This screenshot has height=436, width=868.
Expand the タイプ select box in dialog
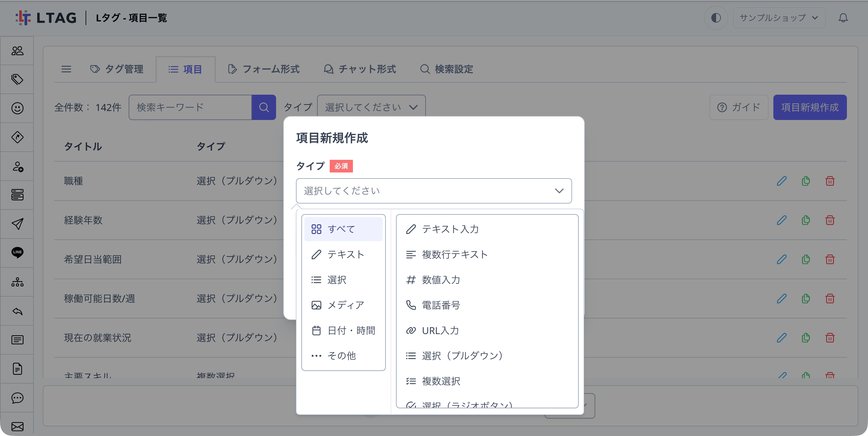tap(434, 191)
